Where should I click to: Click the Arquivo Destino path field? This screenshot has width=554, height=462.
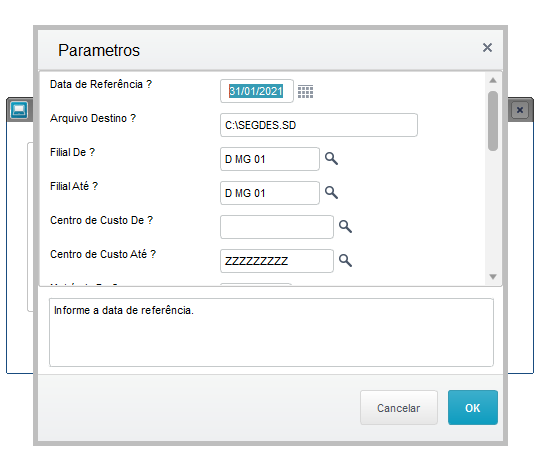pyautogui.click(x=319, y=125)
